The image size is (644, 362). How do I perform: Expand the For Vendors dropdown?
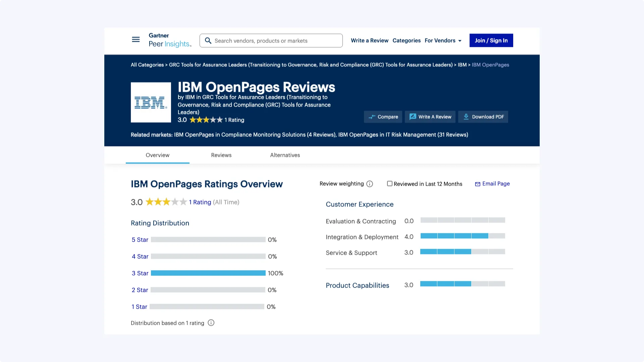coord(443,41)
